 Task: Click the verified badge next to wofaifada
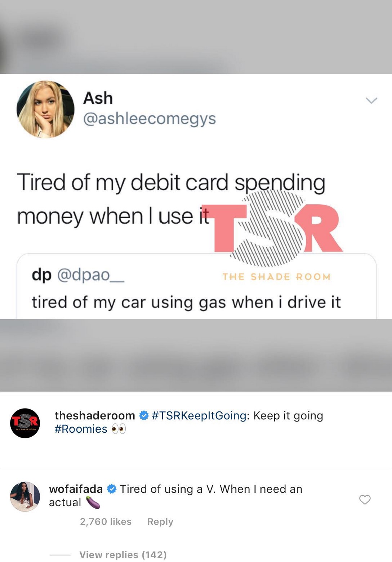coord(112,489)
